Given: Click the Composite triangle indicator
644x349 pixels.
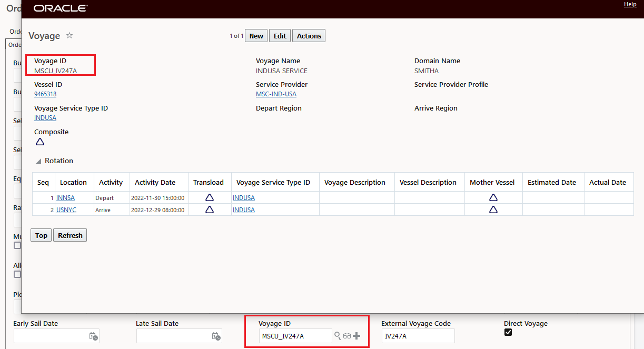Looking at the screenshot, I should (x=40, y=142).
